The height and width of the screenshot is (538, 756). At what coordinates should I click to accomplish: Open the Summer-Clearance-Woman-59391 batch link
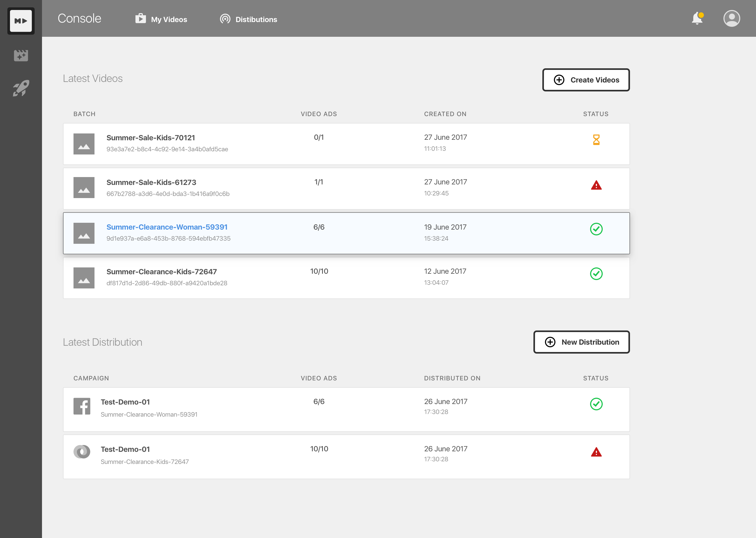167,227
